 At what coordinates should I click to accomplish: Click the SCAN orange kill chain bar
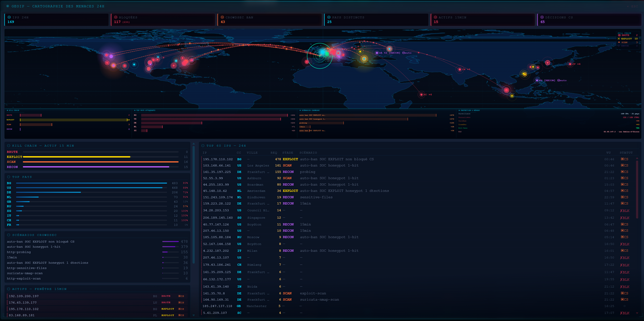click(x=101, y=162)
